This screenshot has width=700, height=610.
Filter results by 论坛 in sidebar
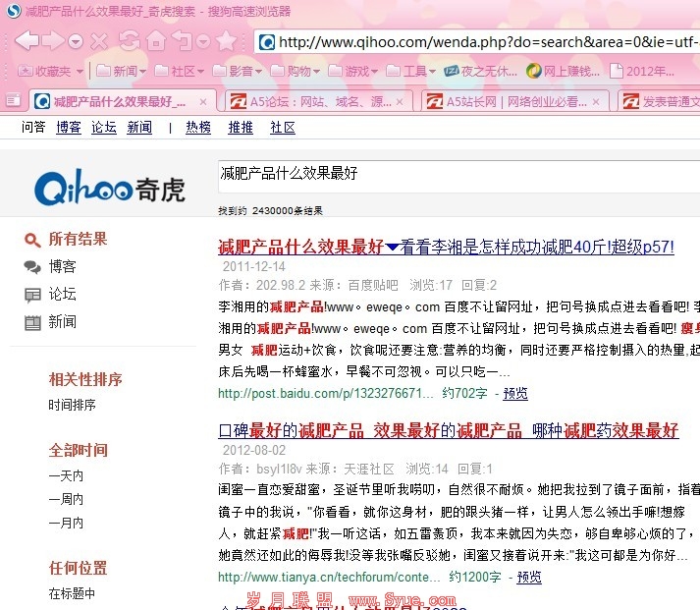pyautogui.click(x=63, y=294)
